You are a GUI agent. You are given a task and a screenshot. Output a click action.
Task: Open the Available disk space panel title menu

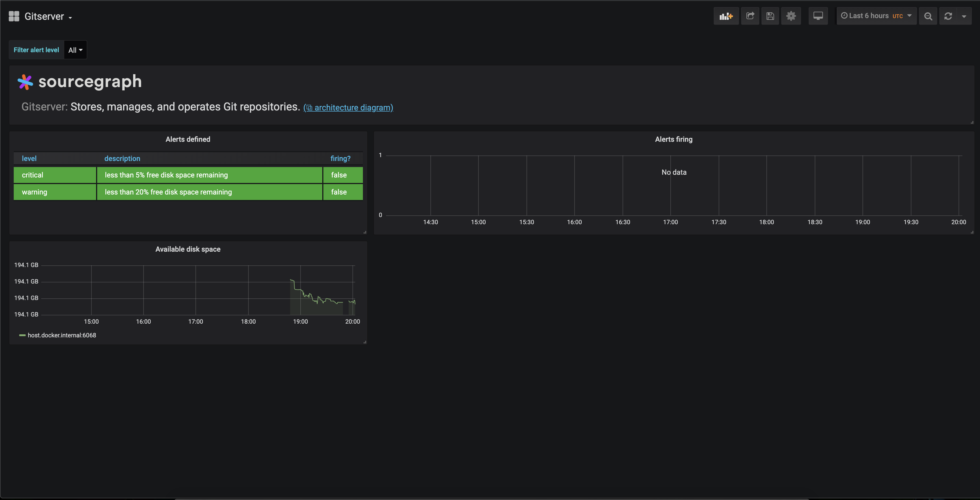tap(187, 249)
